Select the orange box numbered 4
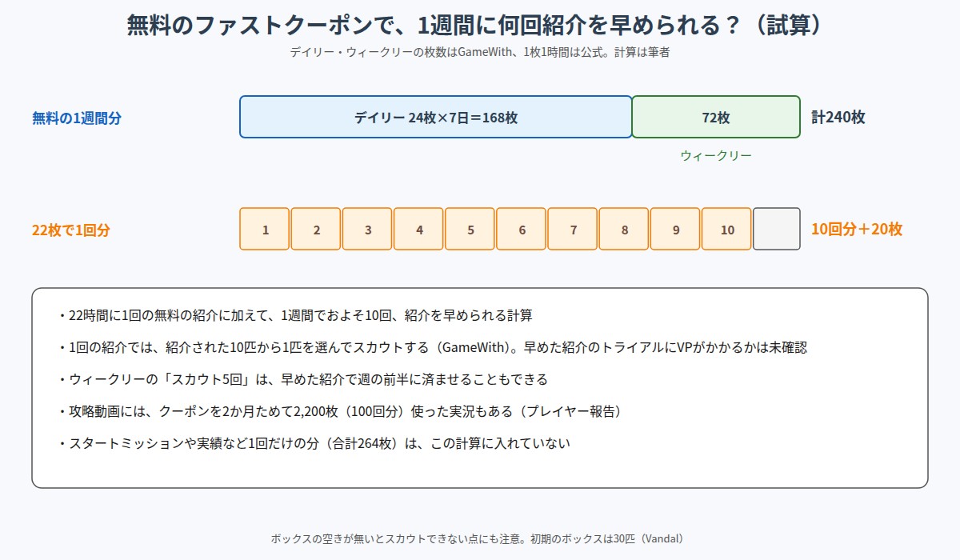The image size is (960, 560). pyautogui.click(x=418, y=229)
